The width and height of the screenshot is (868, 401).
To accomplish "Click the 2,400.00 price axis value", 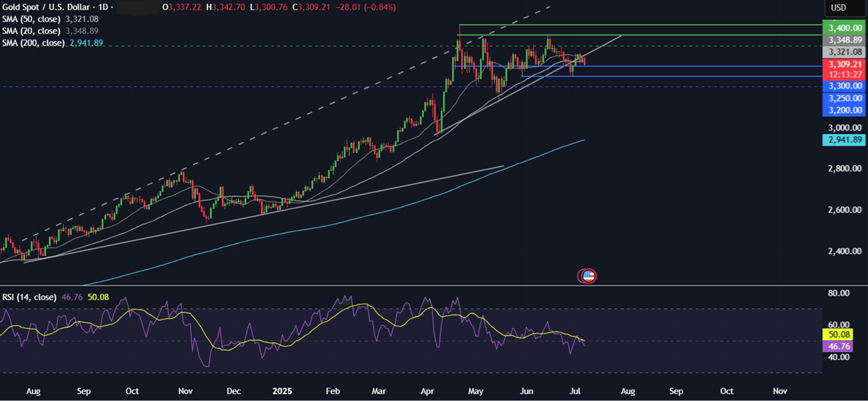I will coord(844,251).
